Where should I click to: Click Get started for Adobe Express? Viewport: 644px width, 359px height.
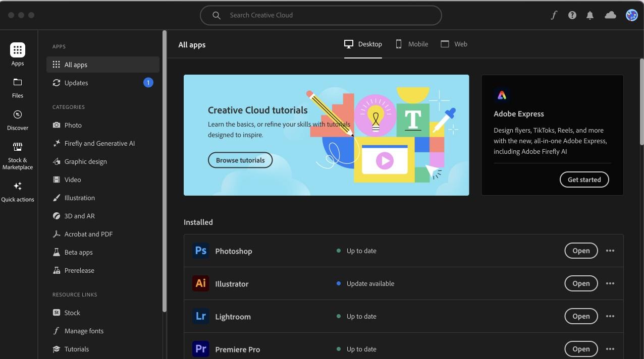(x=584, y=179)
